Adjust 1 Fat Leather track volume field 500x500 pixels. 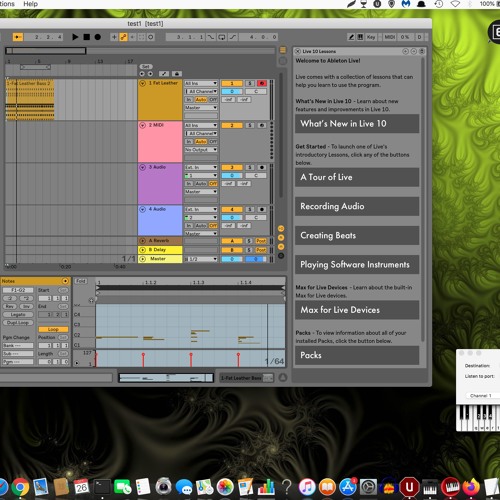[x=232, y=91]
